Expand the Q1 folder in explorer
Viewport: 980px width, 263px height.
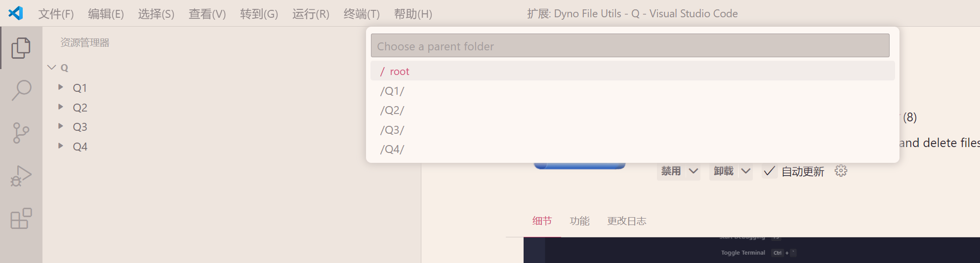click(61, 87)
